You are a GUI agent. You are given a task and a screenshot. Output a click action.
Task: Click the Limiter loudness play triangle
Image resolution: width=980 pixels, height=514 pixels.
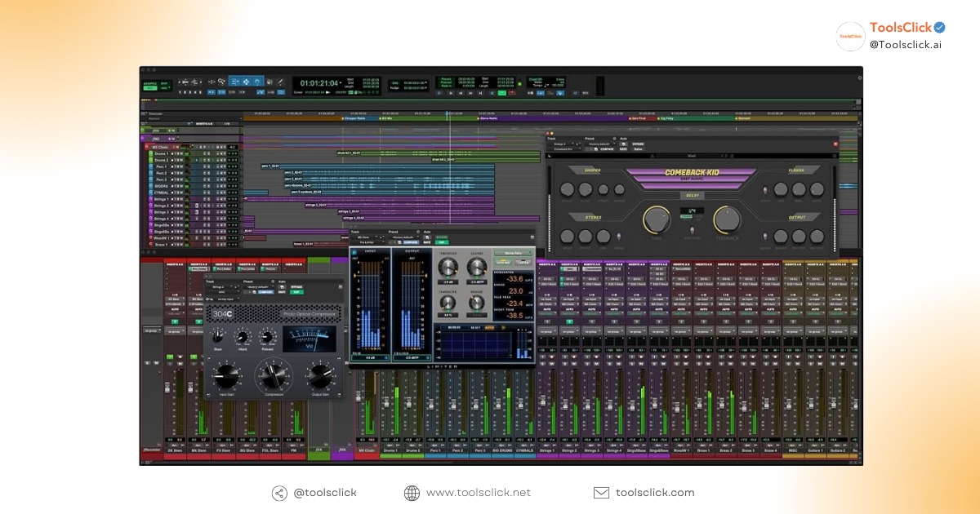504,327
